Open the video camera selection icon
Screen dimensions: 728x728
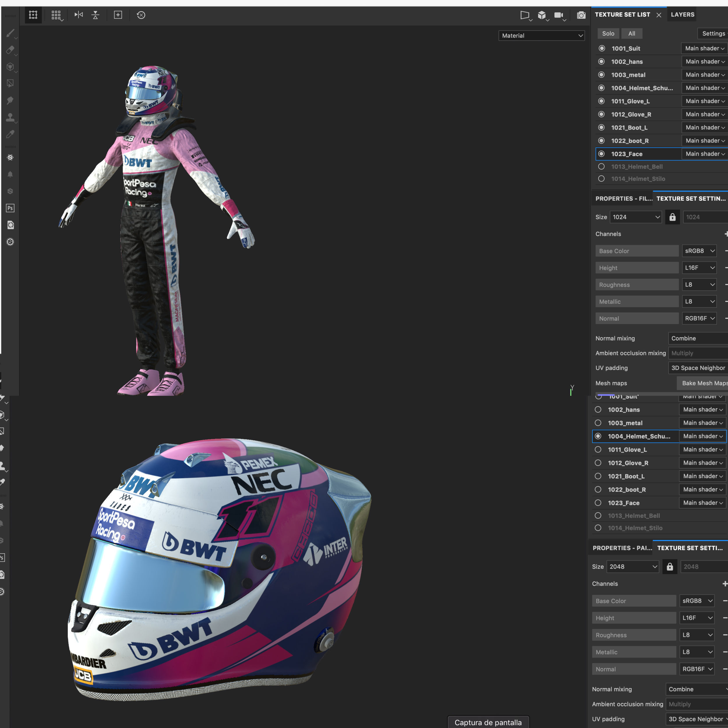[559, 15]
